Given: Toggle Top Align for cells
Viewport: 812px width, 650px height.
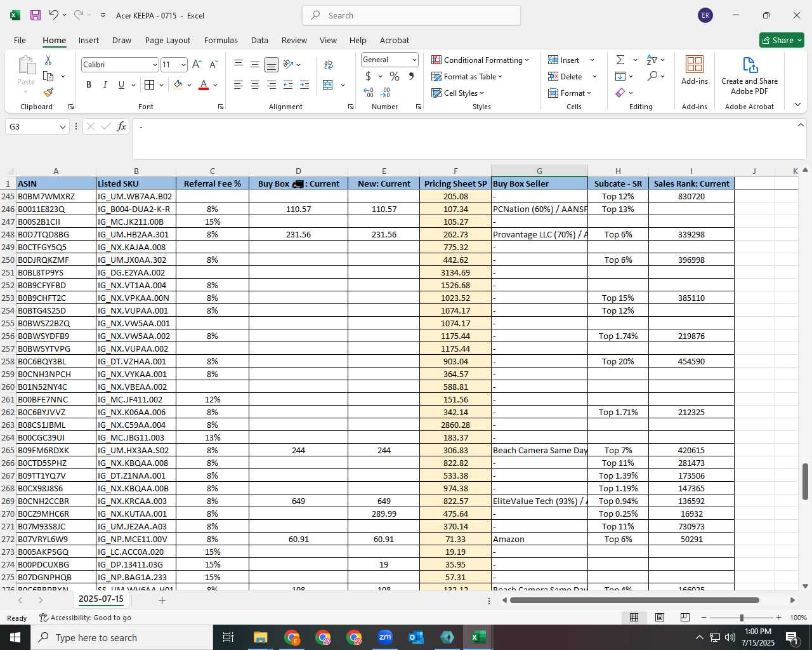Looking at the screenshot, I should click(239, 64).
